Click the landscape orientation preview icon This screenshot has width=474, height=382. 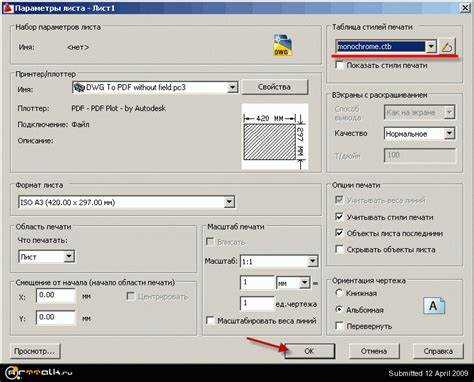click(x=434, y=306)
